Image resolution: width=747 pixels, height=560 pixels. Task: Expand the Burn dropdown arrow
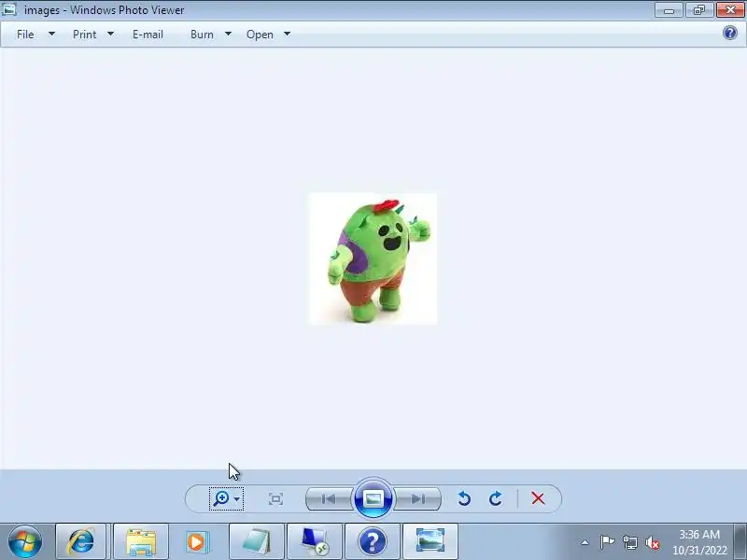pyautogui.click(x=228, y=34)
